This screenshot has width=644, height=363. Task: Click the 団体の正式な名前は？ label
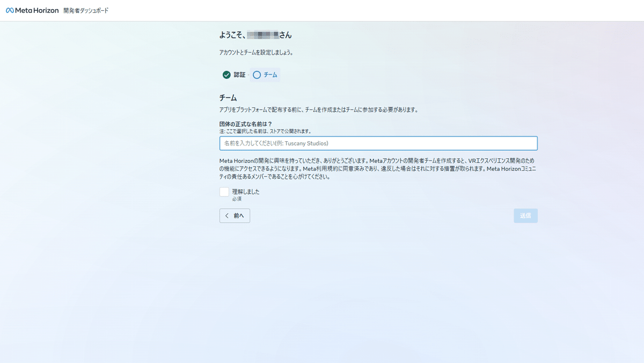coord(246,124)
